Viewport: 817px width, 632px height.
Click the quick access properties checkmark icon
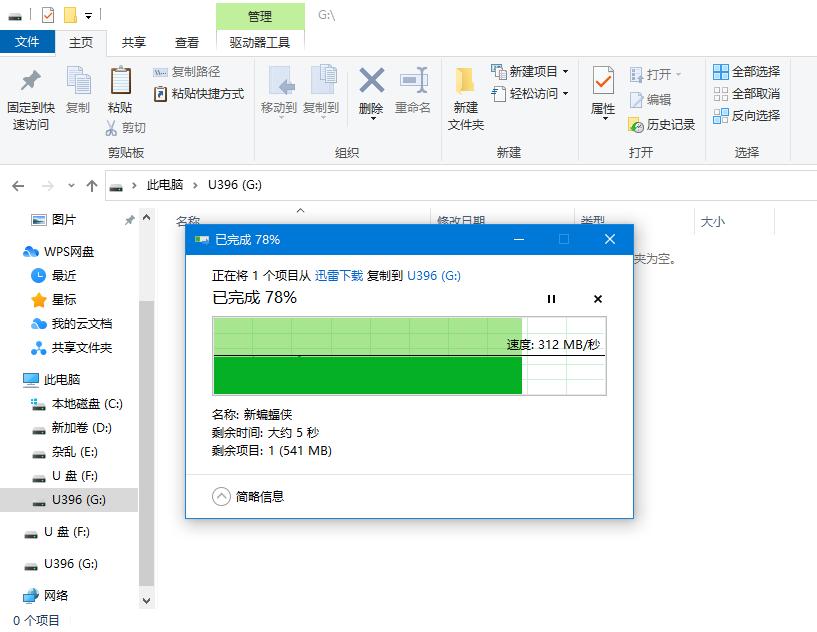pyautogui.click(x=48, y=15)
